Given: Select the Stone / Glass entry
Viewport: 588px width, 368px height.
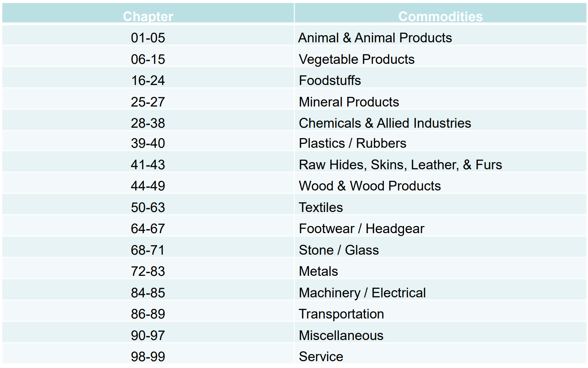Looking at the screenshot, I should [x=339, y=250].
